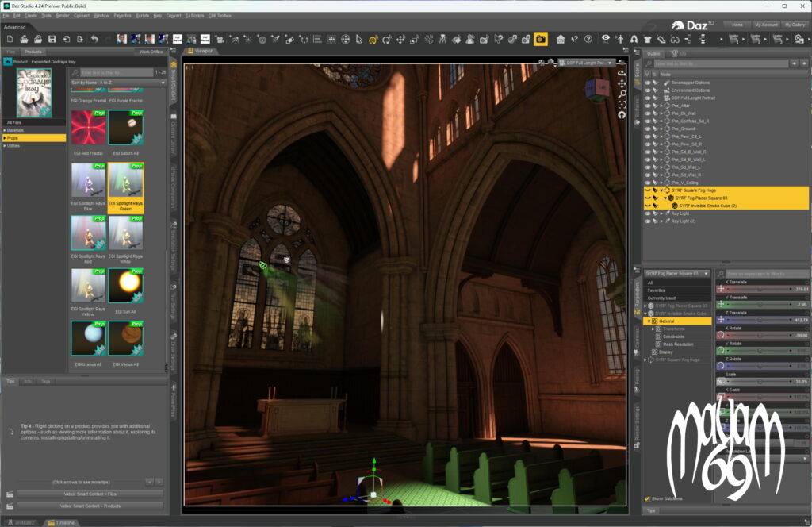Switch to the Viewport tab
The height and width of the screenshot is (527, 812).
[x=201, y=51]
